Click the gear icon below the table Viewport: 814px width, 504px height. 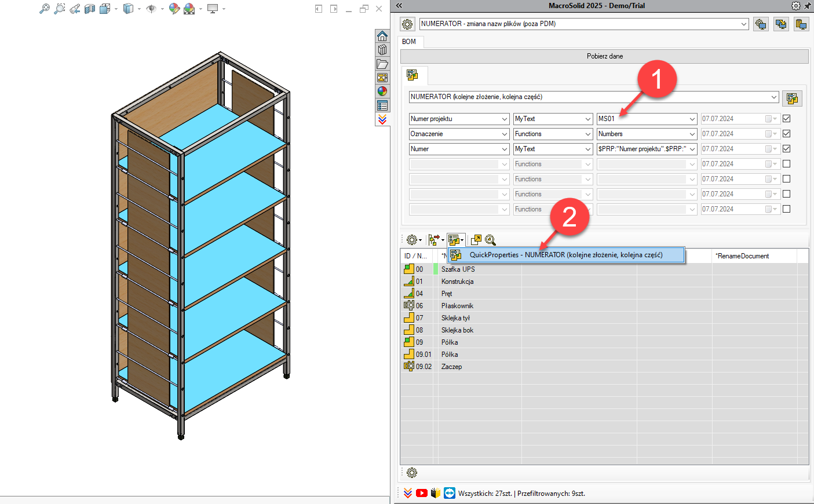click(x=412, y=473)
